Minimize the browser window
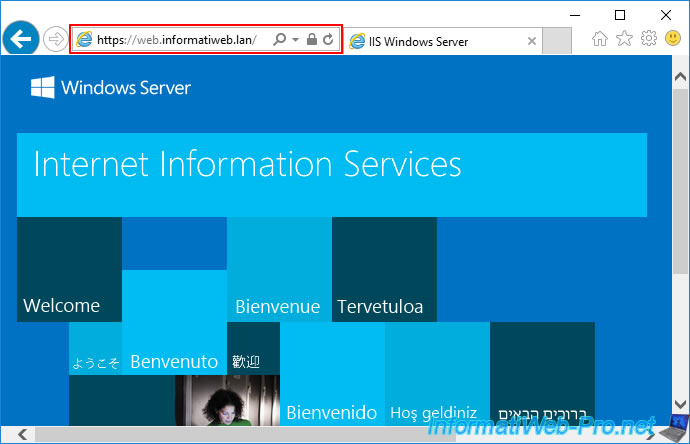Image resolution: width=690 pixels, height=444 pixels. (x=575, y=15)
